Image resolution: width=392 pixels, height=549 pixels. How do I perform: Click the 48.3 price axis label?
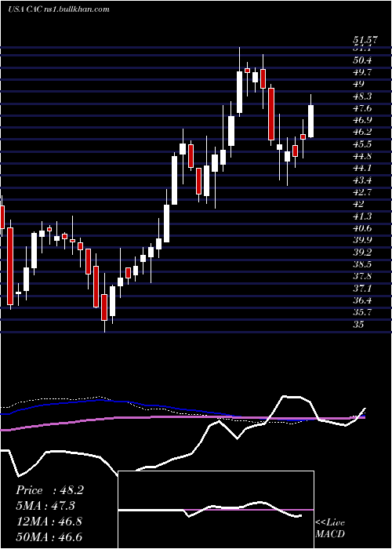[x=362, y=96]
